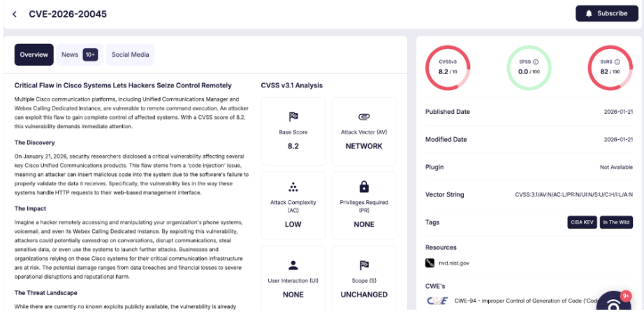The image size is (644, 323).
Task: Click the CVSS vector string value
Action: [x=574, y=194]
